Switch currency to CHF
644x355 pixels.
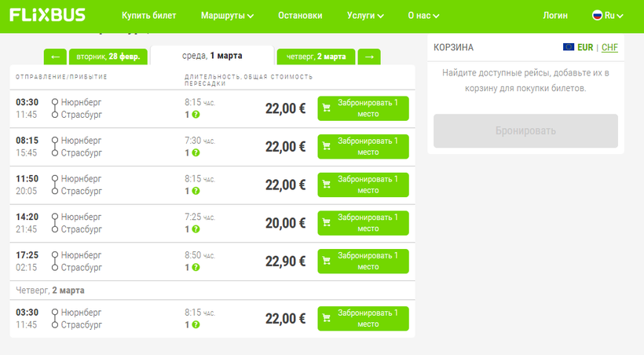[x=610, y=47]
